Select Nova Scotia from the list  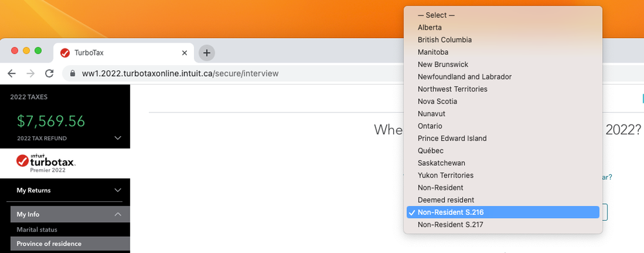503,101
